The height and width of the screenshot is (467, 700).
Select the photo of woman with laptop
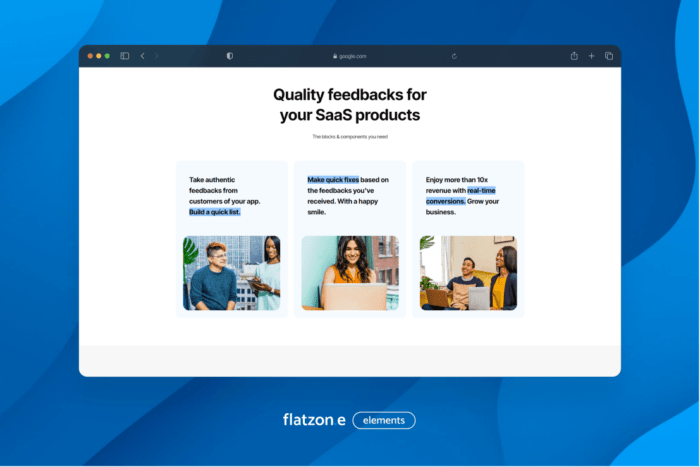[x=350, y=273]
